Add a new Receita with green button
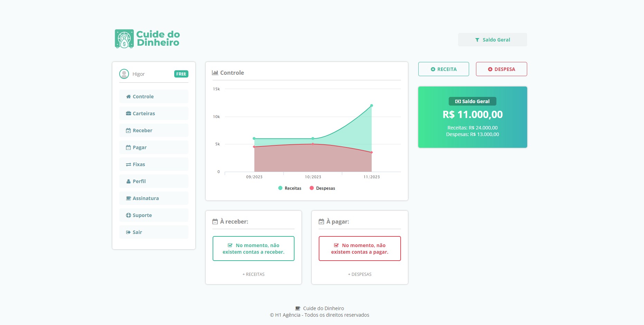The height and width of the screenshot is (325, 644). pyautogui.click(x=444, y=69)
